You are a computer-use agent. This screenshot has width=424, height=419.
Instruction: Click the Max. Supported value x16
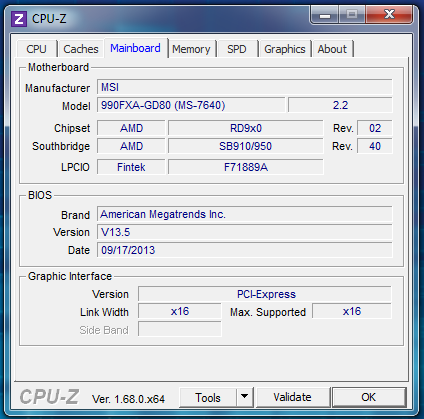(352, 311)
